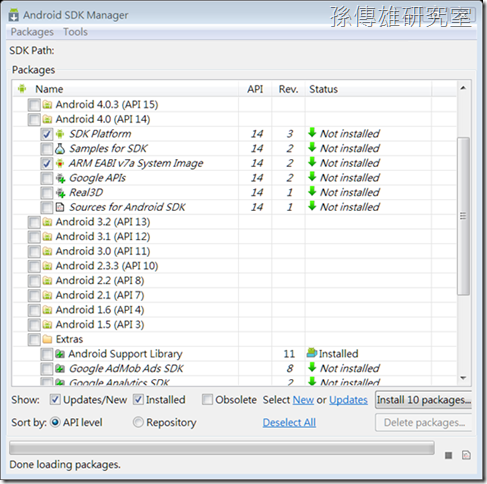
Task: Click the ARM EABI v7a System Image icon
Action: click(x=60, y=164)
